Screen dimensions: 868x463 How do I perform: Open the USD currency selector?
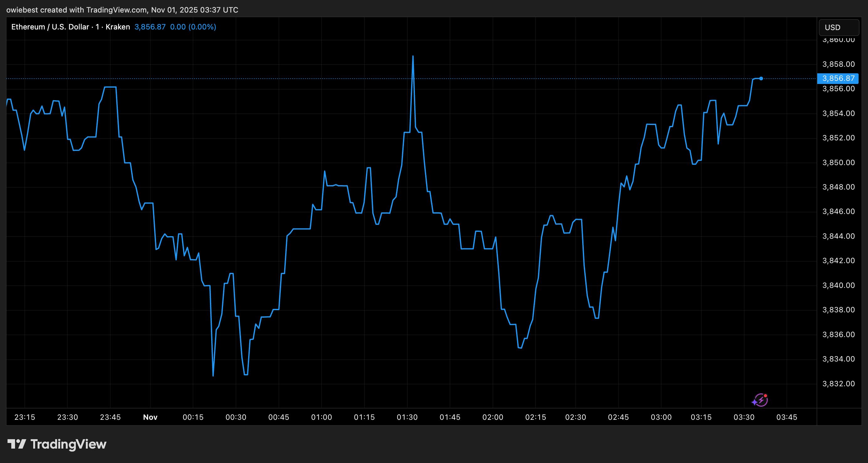point(839,27)
